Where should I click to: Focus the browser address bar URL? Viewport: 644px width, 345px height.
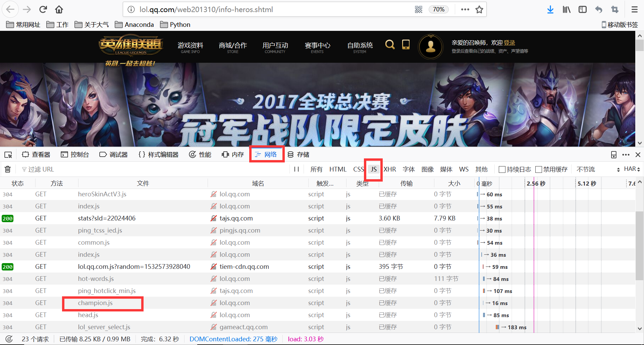click(275, 9)
